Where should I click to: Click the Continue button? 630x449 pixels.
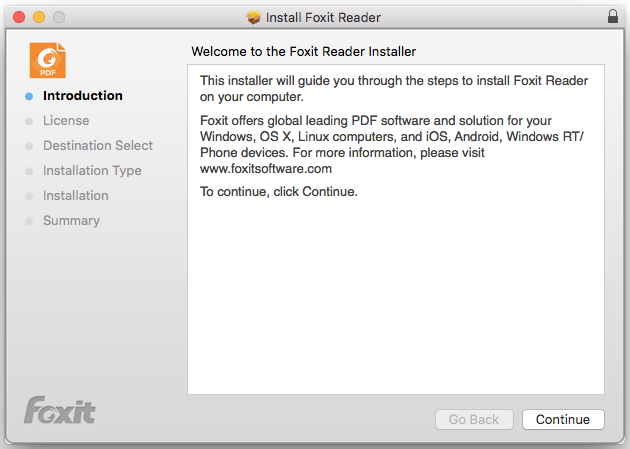(563, 419)
